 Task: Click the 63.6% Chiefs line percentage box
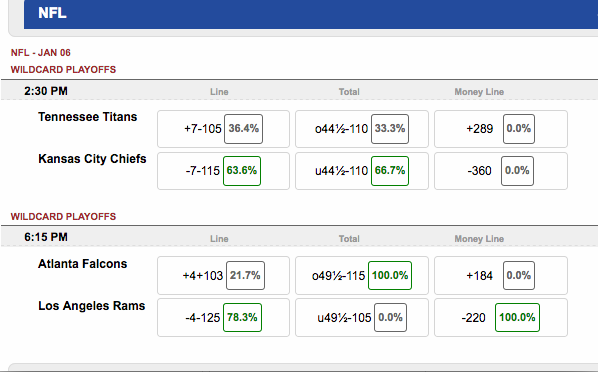[x=242, y=171]
